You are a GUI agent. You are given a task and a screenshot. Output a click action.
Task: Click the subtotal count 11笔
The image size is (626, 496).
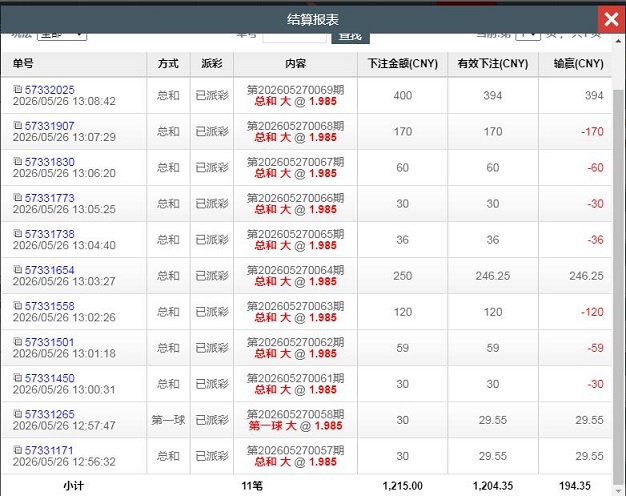(252, 486)
